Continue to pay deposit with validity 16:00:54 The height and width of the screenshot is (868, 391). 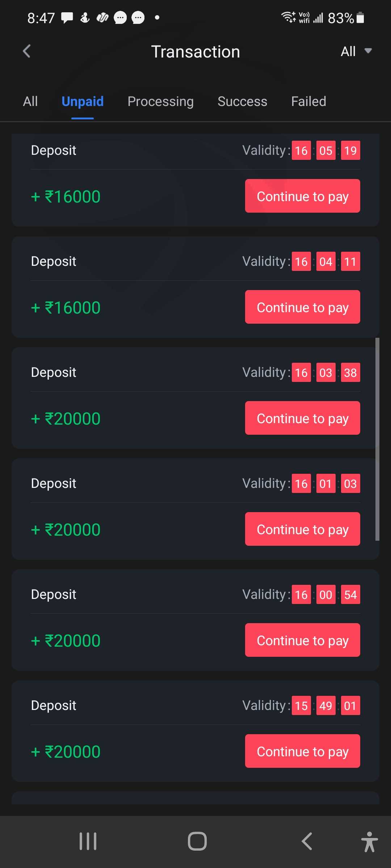(x=302, y=640)
